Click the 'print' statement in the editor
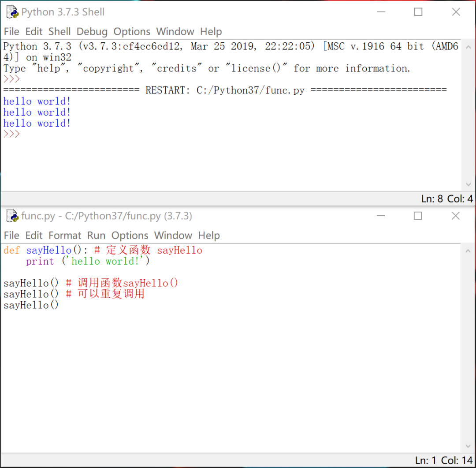Image resolution: width=476 pixels, height=468 pixels. pyautogui.click(x=40, y=262)
